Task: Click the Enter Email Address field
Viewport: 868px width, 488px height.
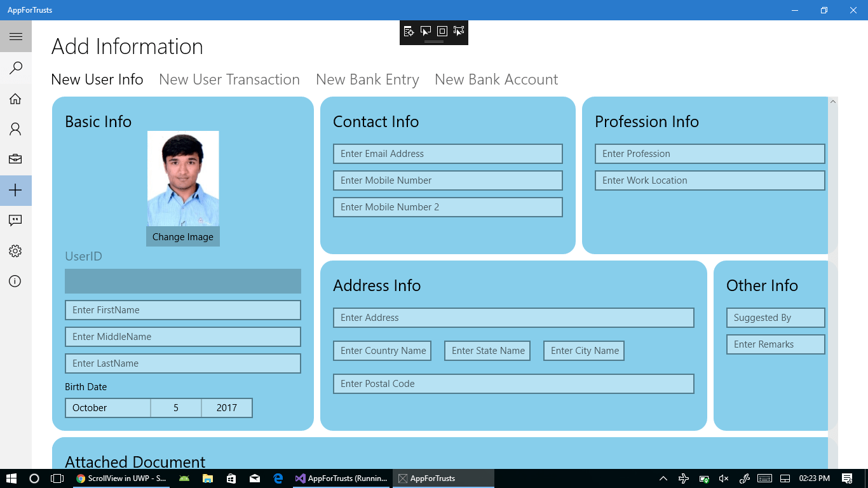Action: [447, 153]
